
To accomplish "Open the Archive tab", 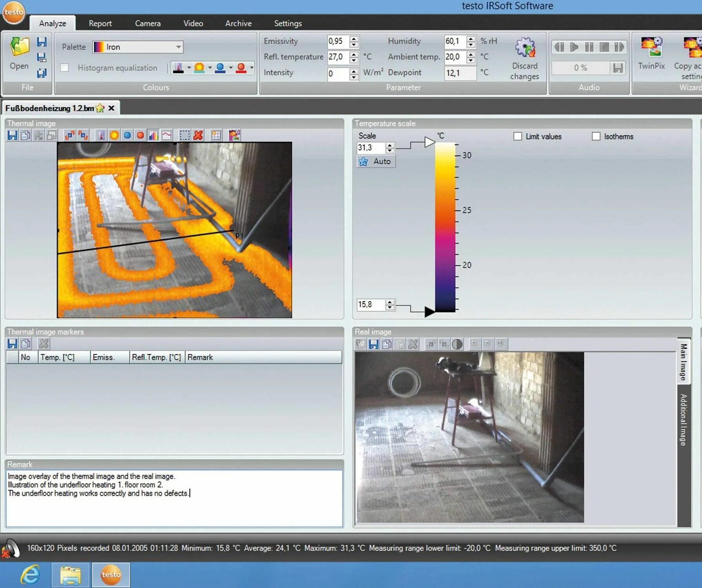I will [238, 24].
